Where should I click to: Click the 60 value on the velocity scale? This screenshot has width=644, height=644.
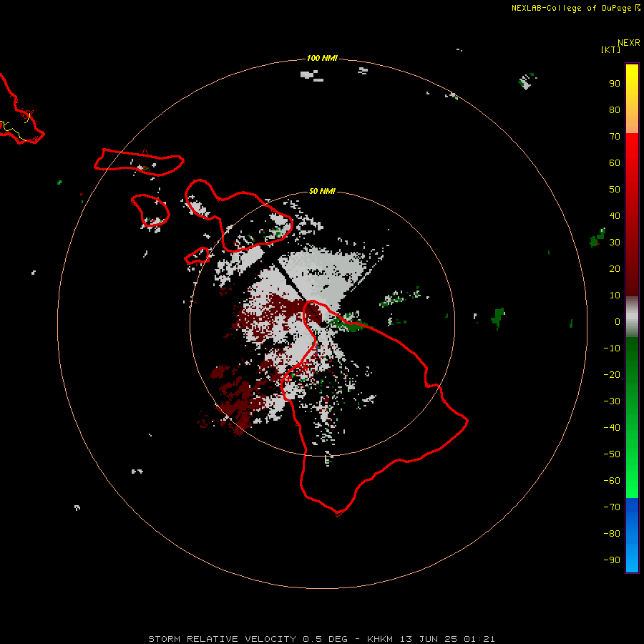(615, 163)
